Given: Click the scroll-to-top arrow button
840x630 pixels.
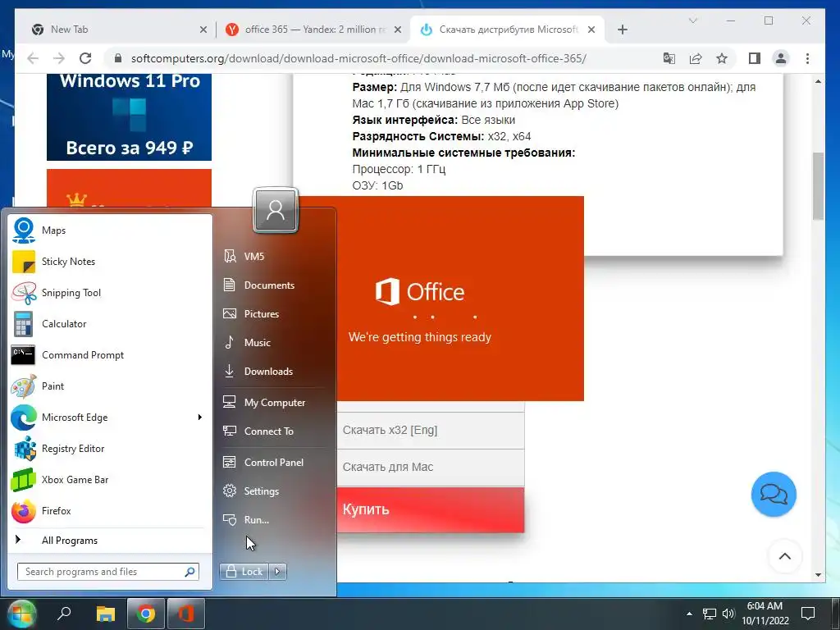Looking at the screenshot, I should click(785, 556).
